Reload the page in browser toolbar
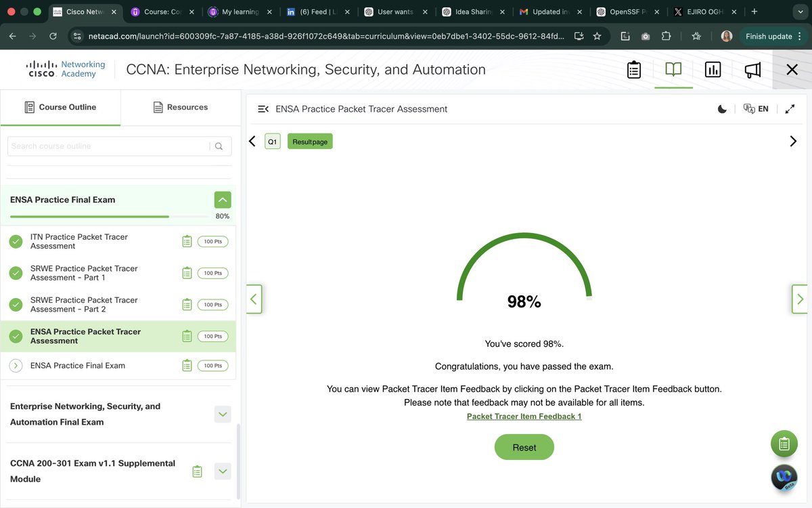812x508 pixels. coord(53,37)
